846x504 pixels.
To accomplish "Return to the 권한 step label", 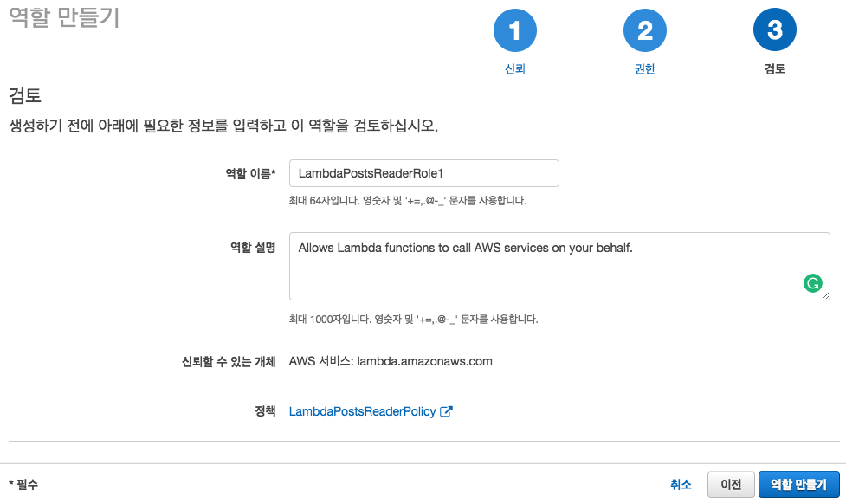I will click(645, 69).
